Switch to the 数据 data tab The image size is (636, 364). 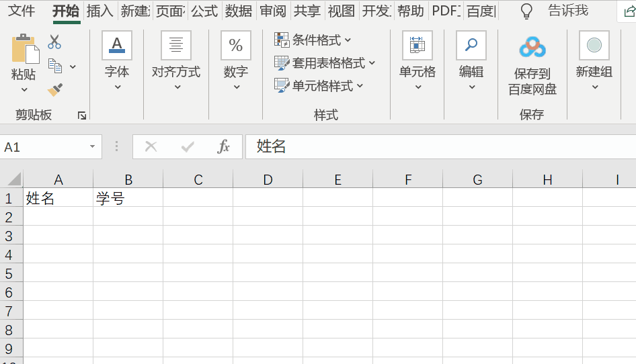coord(239,11)
